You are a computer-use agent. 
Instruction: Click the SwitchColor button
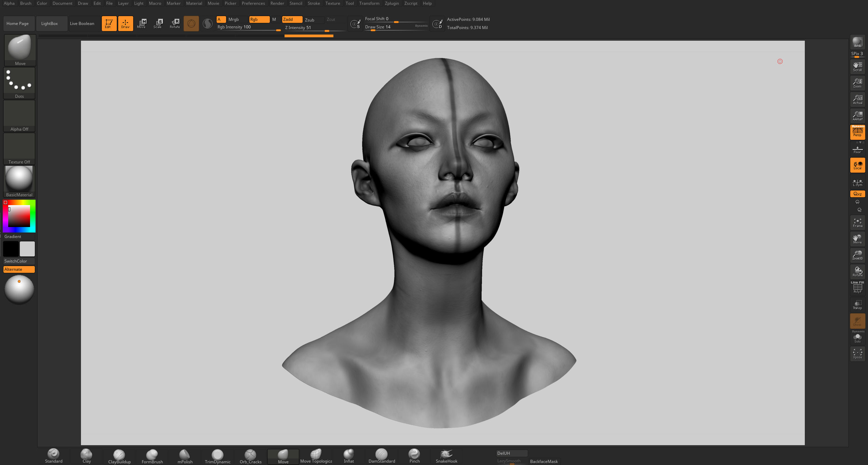click(x=19, y=261)
